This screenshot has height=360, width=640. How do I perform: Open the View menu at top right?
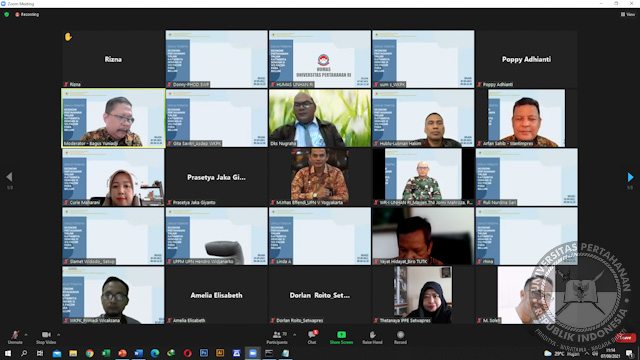pyautogui.click(x=628, y=14)
